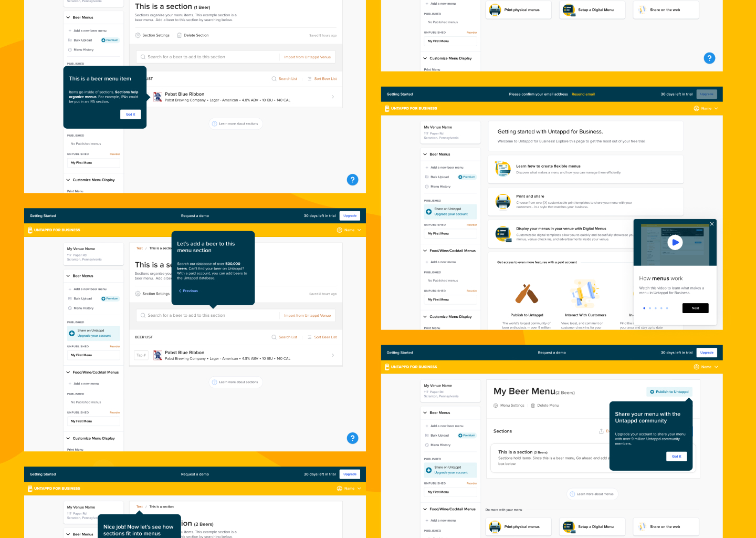Play the "How menus work" video
The height and width of the screenshot is (538, 756).
675,242
